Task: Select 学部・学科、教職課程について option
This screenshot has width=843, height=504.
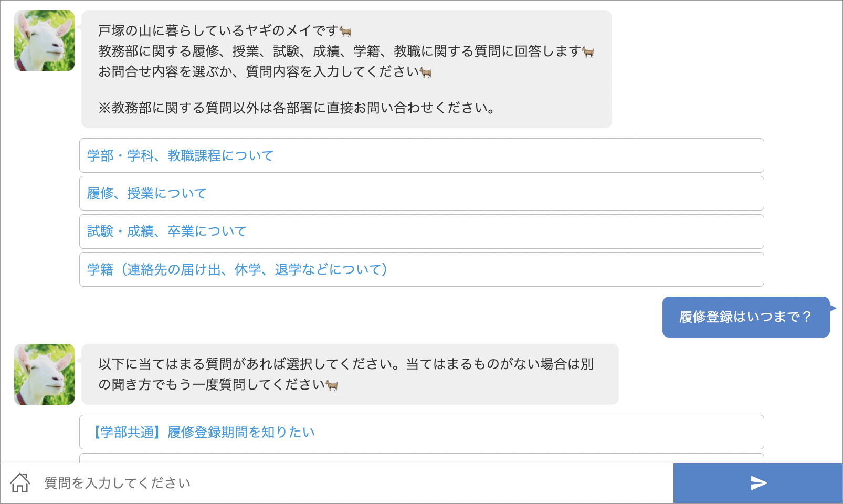Action: [x=421, y=155]
